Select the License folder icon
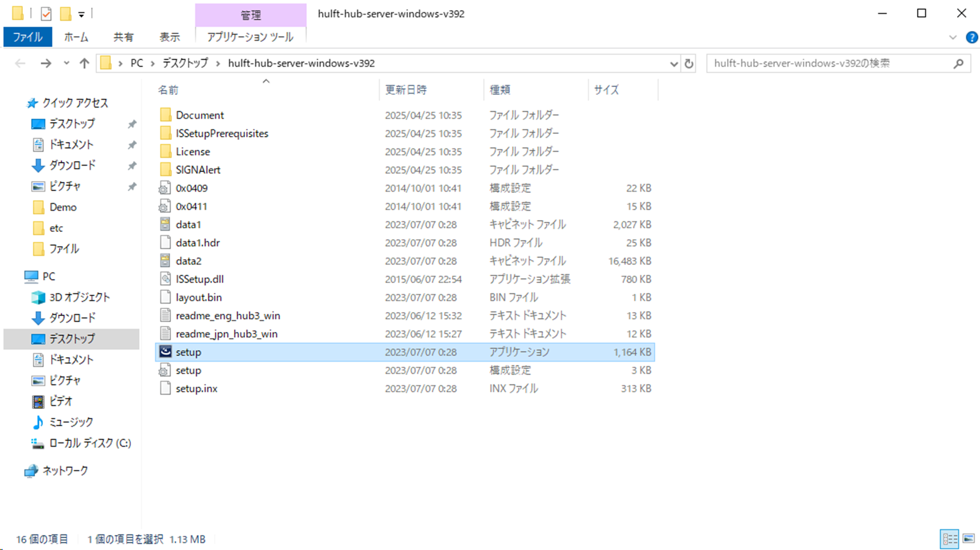 point(165,152)
